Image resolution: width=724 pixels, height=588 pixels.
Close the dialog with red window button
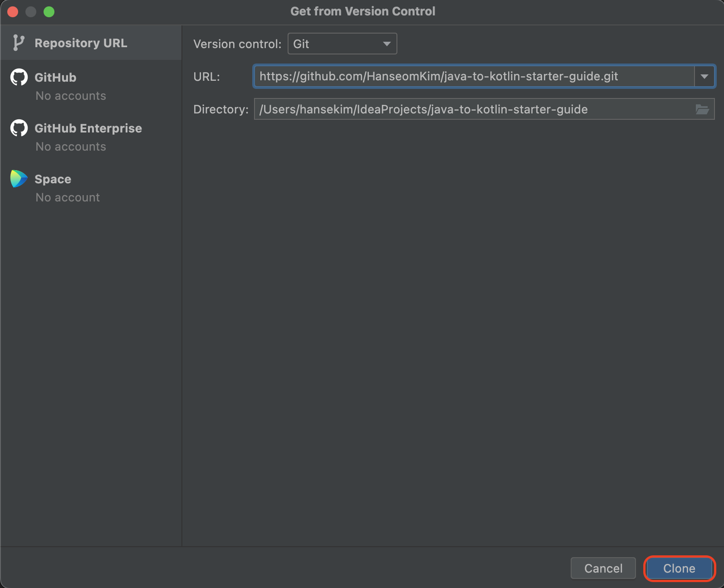click(x=13, y=12)
